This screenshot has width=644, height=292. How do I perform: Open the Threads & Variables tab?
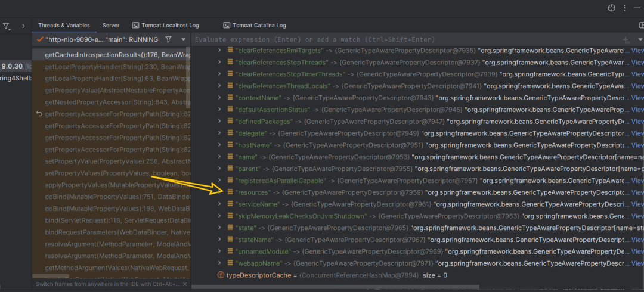tap(64, 26)
